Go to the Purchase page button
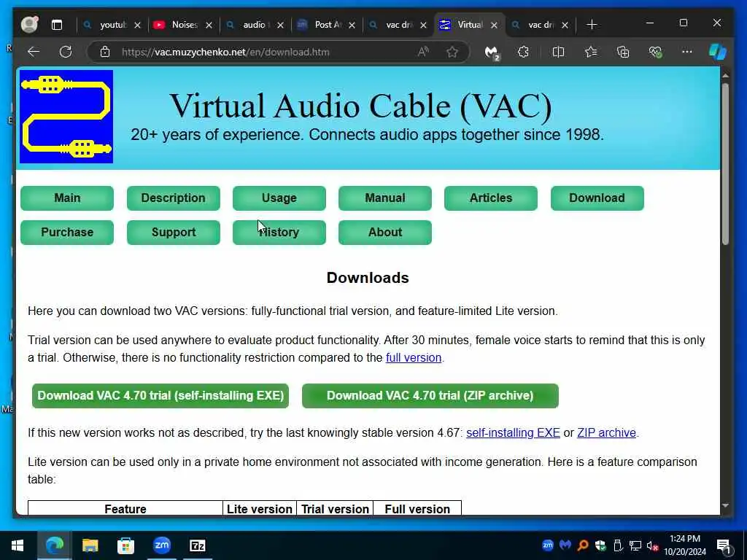 (67, 233)
